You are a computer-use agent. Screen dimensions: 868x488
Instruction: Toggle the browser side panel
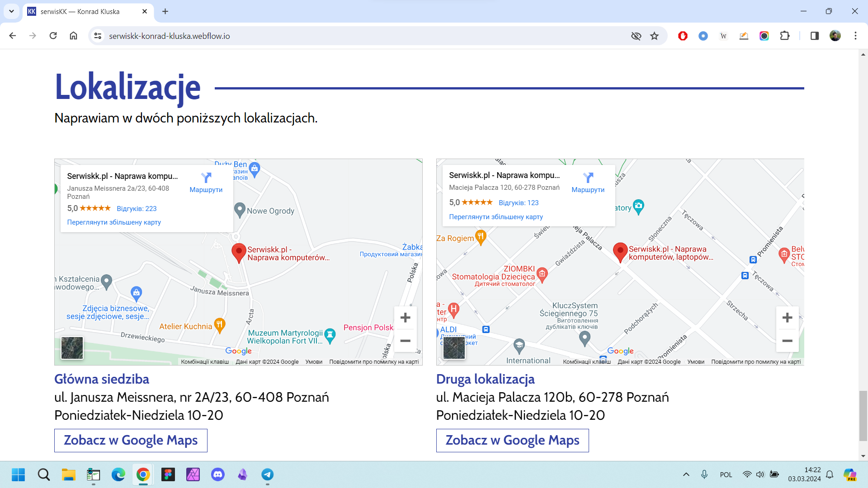tap(815, 36)
